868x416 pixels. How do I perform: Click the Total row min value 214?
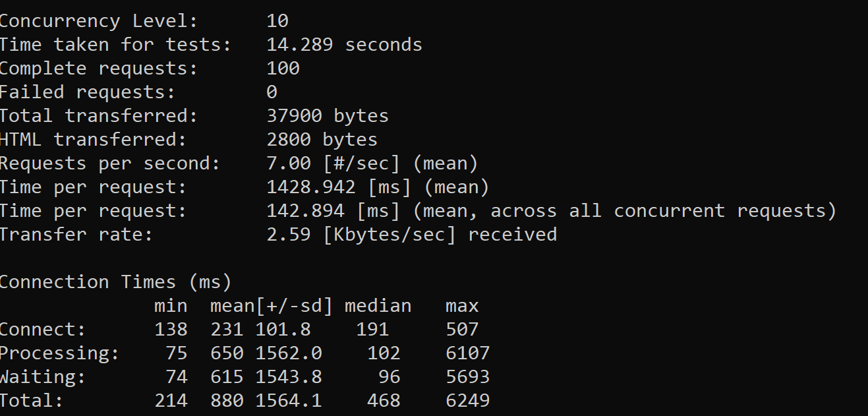171,401
